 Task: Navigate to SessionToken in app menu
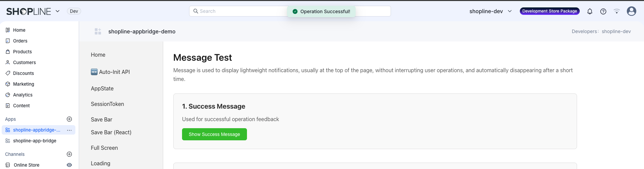point(107,104)
